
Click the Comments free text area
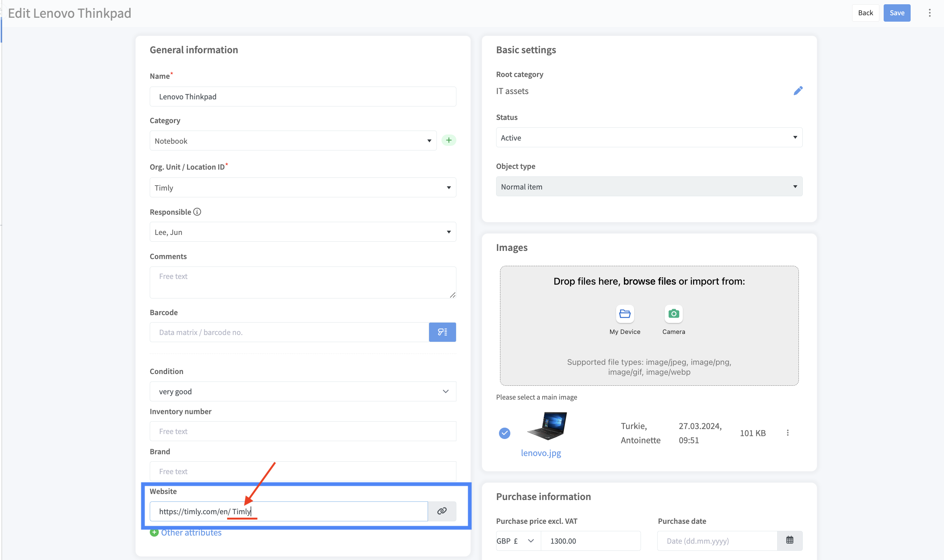pyautogui.click(x=303, y=282)
